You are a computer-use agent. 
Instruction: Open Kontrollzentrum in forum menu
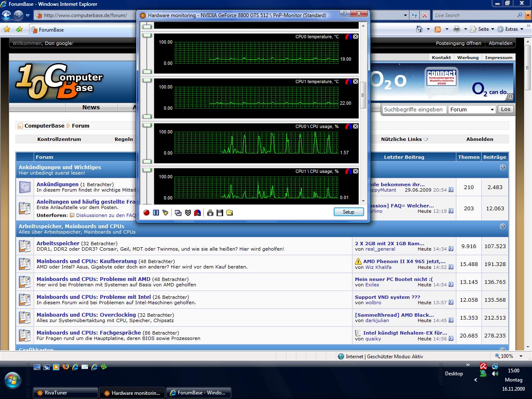[x=59, y=139]
